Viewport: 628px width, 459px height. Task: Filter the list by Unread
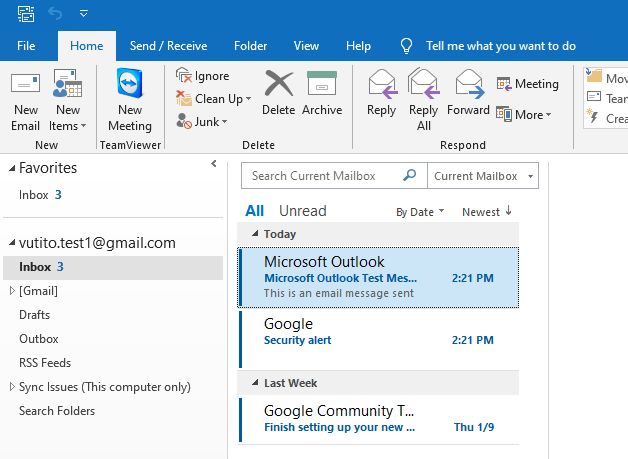point(303,211)
